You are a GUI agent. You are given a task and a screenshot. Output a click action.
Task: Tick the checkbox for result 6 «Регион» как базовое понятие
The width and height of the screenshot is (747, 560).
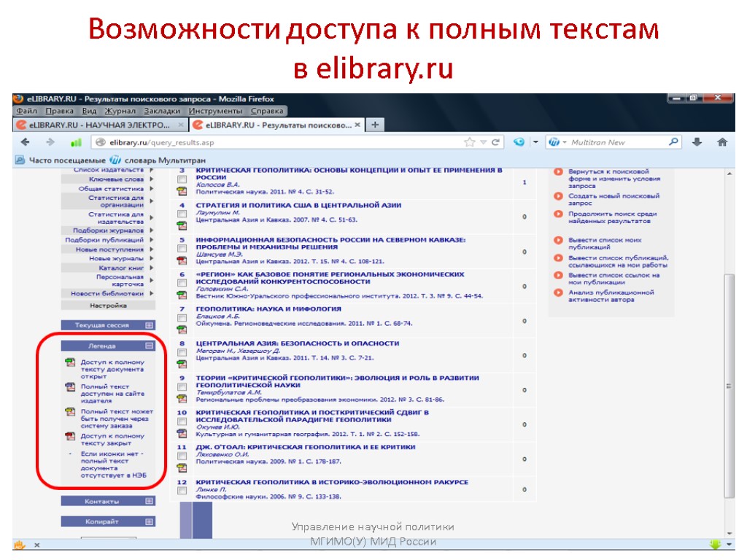pyautogui.click(x=182, y=283)
